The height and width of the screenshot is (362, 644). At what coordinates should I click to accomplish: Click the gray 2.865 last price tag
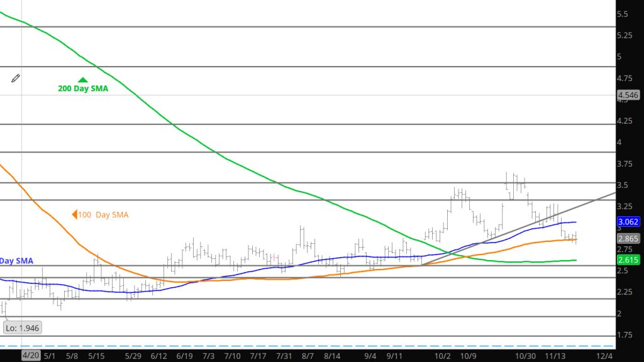tap(628, 239)
